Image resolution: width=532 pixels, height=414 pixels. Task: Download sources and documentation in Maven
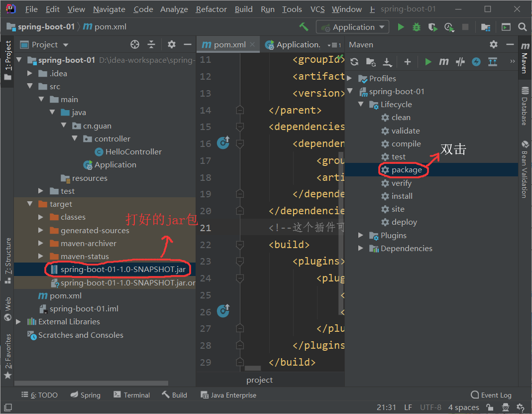click(x=387, y=62)
